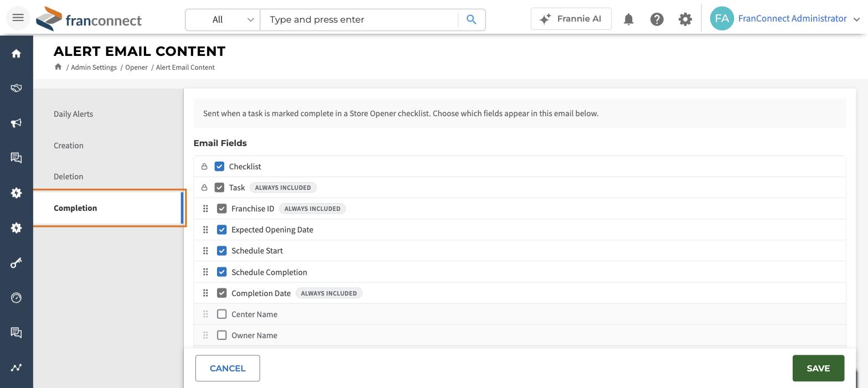Screen dimensions: 868x388
Task: Open Frannie AI assistant
Action: tap(571, 19)
